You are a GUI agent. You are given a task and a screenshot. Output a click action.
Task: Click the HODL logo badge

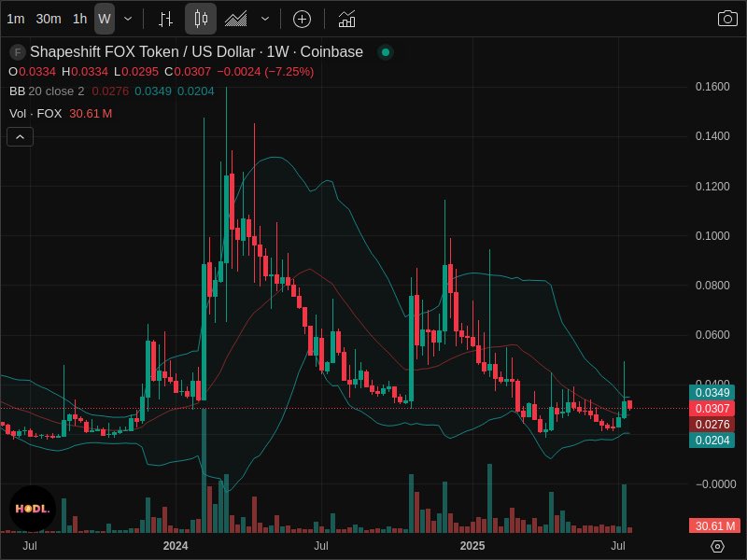point(33,509)
